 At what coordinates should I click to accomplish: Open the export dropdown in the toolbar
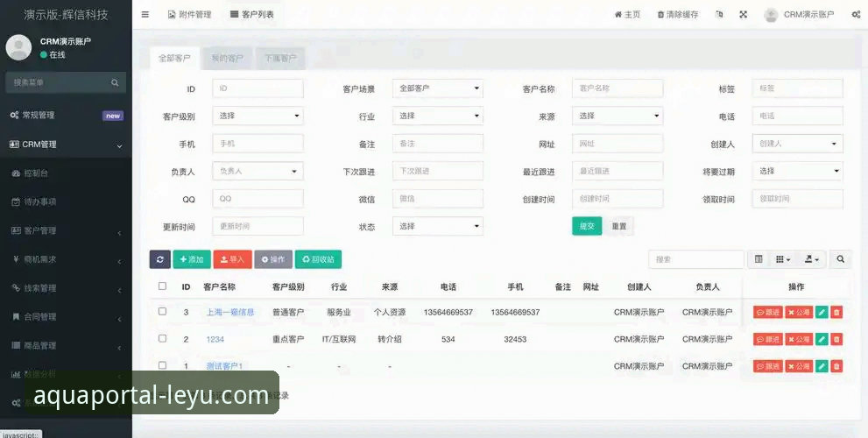click(x=812, y=259)
